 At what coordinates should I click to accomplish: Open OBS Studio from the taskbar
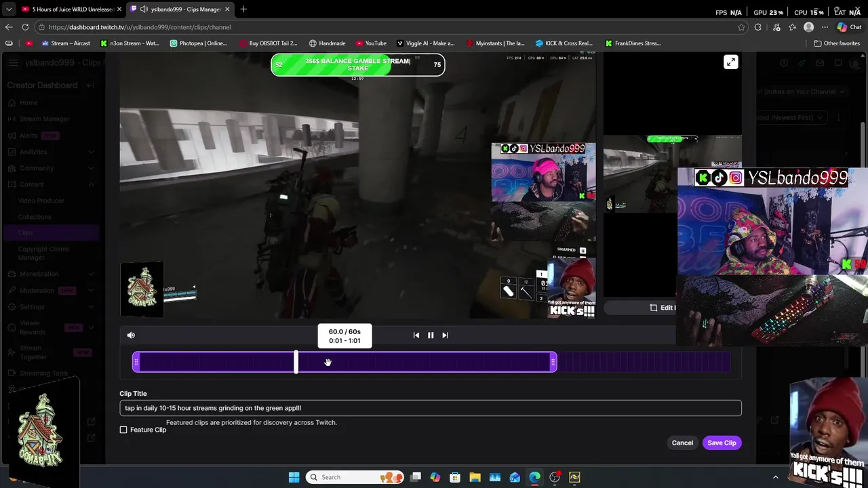tap(555, 477)
